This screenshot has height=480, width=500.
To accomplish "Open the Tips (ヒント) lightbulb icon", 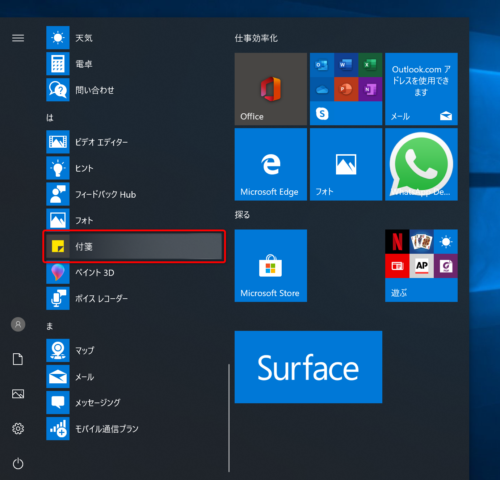I will click(58, 168).
